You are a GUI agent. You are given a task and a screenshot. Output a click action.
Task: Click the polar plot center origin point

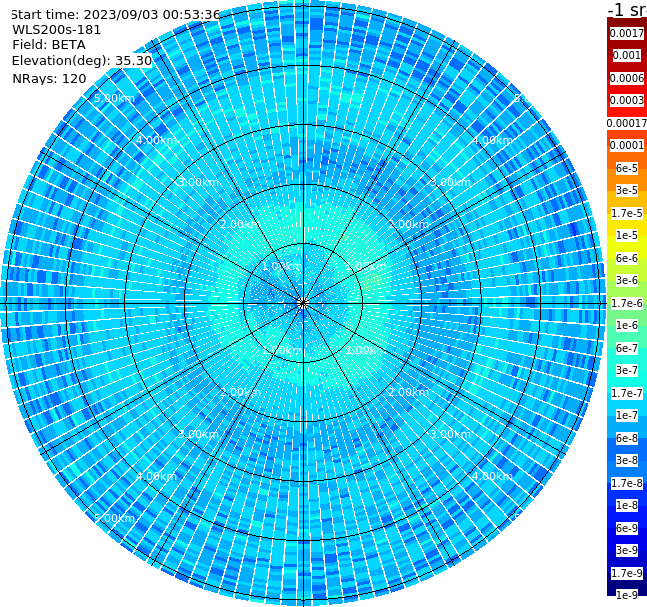coord(303,303)
